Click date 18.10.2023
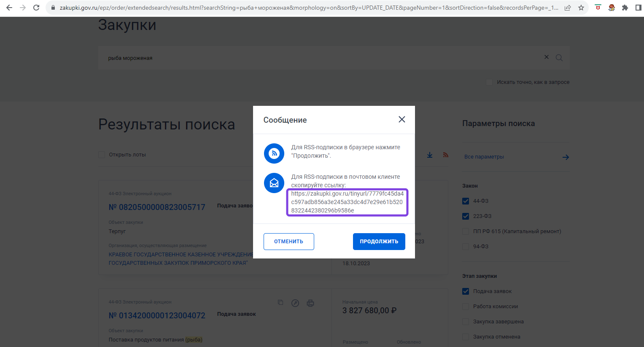 click(x=356, y=264)
